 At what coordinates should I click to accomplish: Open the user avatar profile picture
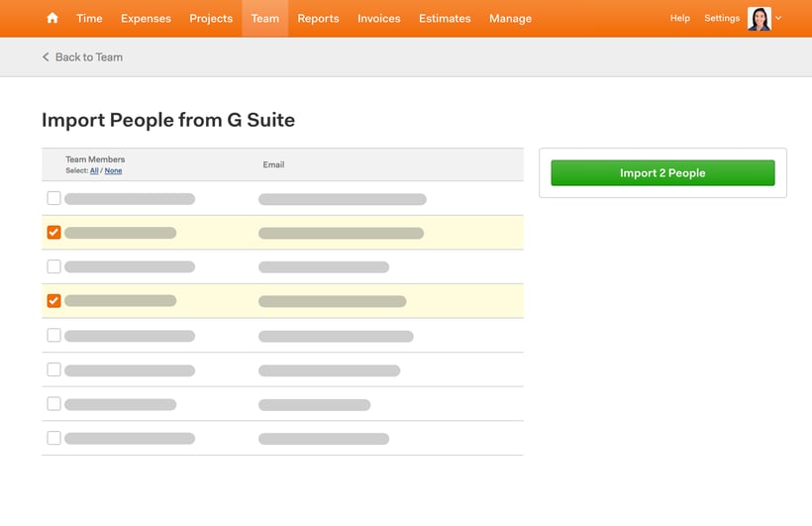[x=760, y=19]
